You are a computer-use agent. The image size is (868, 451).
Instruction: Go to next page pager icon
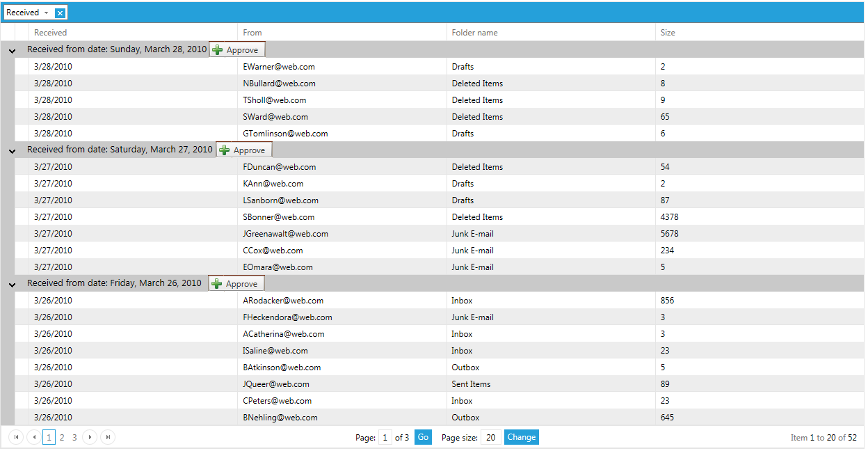(90, 437)
